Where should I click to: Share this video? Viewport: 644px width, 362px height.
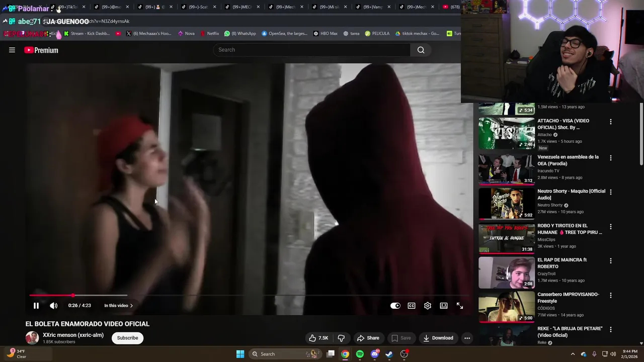(x=368, y=338)
